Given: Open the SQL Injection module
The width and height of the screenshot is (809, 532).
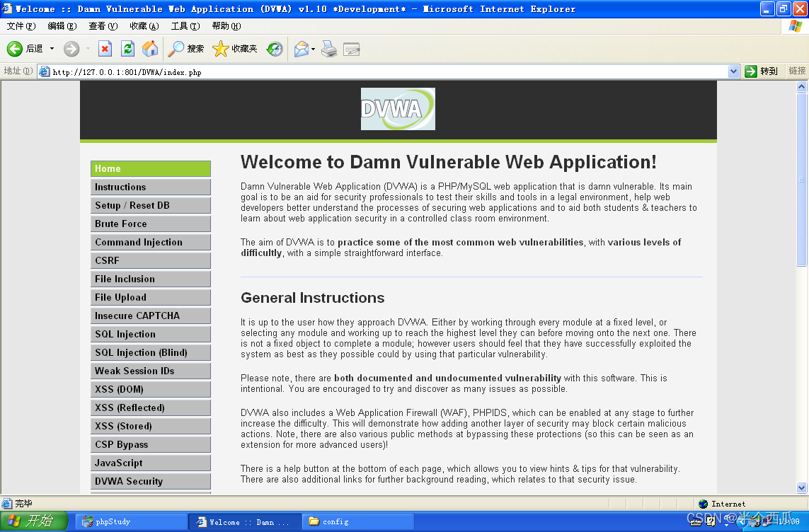Looking at the screenshot, I should (151, 334).
